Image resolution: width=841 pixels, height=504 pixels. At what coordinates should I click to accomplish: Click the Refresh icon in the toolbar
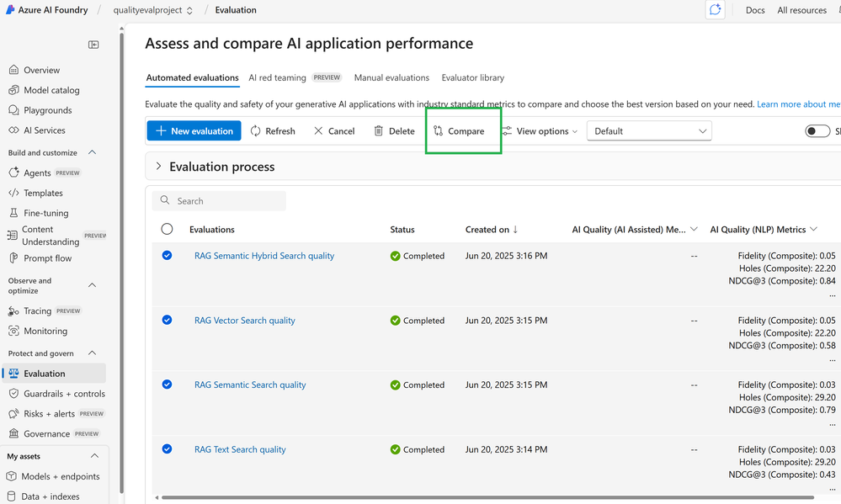[256, 131]
